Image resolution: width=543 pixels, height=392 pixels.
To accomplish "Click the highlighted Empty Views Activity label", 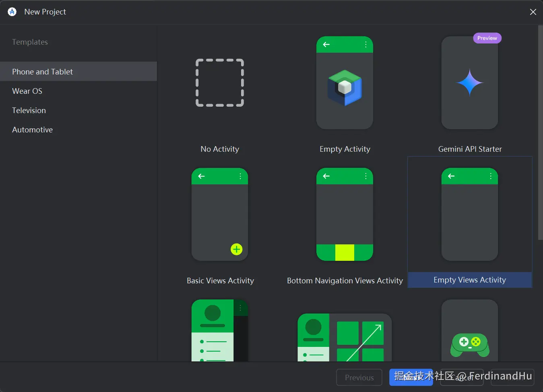I will coord(470,280).
